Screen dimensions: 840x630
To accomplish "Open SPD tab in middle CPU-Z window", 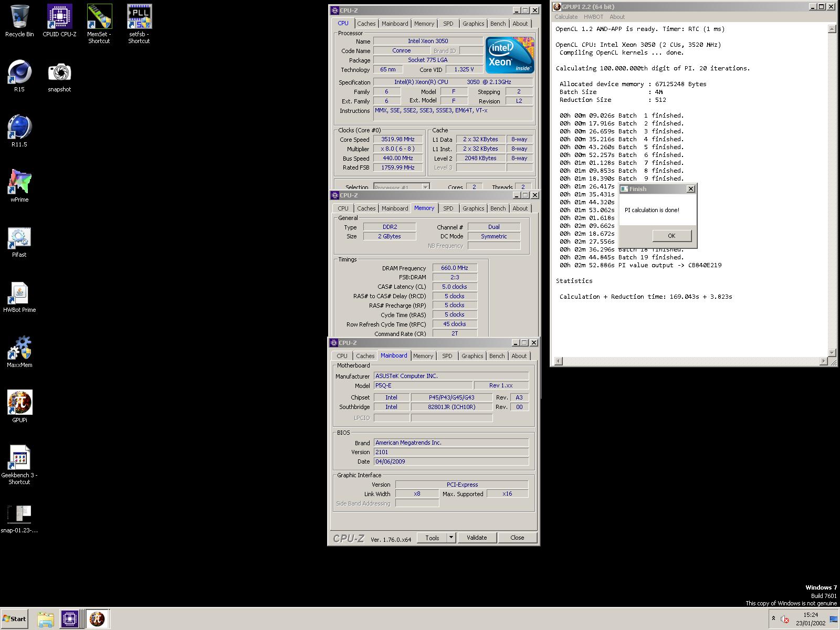I will click(448, 208).
